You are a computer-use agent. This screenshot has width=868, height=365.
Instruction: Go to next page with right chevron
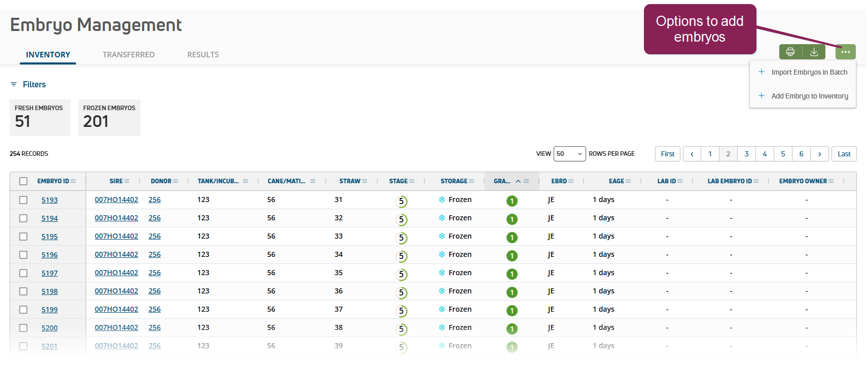tap(819, 154)
